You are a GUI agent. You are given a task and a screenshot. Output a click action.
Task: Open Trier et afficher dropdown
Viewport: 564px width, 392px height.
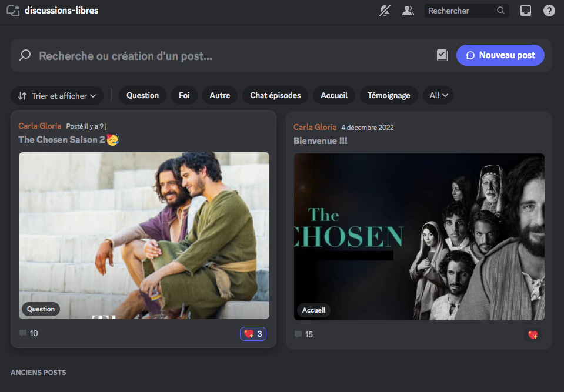coord(57,96)
